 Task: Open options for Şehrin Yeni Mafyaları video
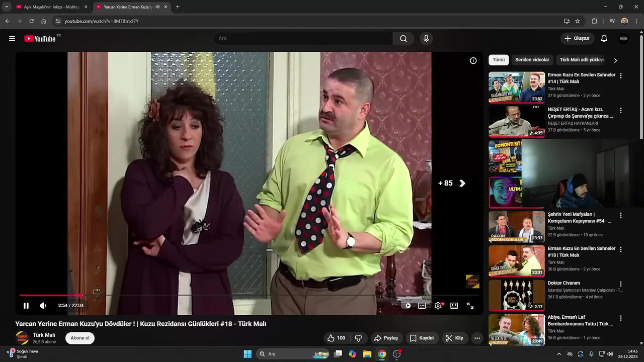pyautogui.click(x=620, y=215)
